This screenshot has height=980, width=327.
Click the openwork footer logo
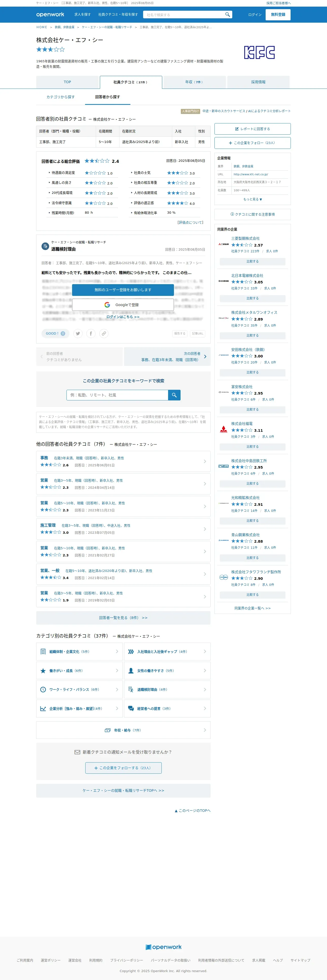164,947
